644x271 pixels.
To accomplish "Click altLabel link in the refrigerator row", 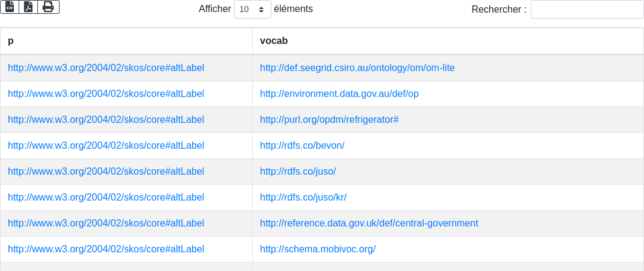I will [x=106, y=120].
